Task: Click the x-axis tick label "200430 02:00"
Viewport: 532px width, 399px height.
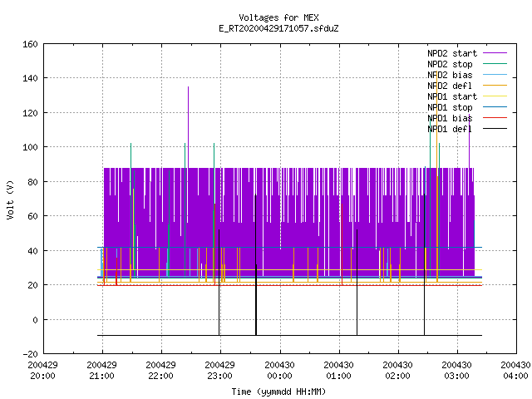Action: pyautogui.click(x=397, y=371)
